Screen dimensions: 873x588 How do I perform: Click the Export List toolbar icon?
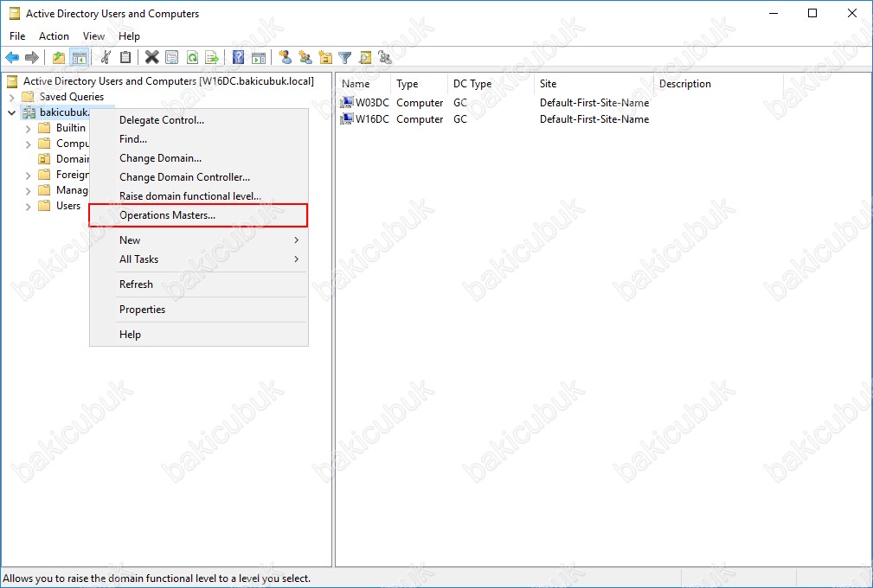212,57
